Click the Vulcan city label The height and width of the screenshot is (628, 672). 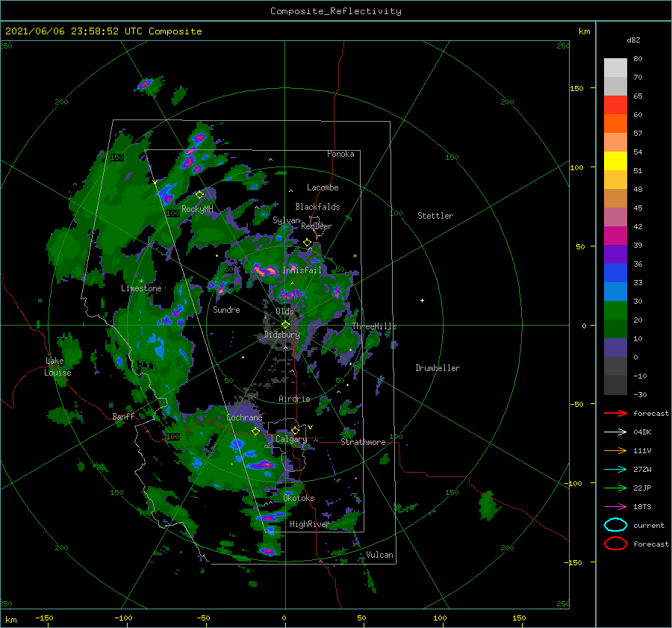[x=379, y=555]
